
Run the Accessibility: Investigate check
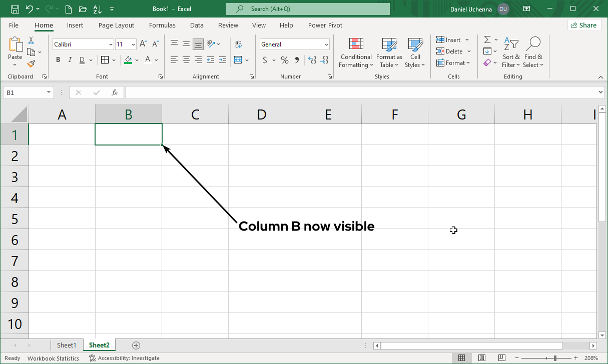click(x=124, y=358)
